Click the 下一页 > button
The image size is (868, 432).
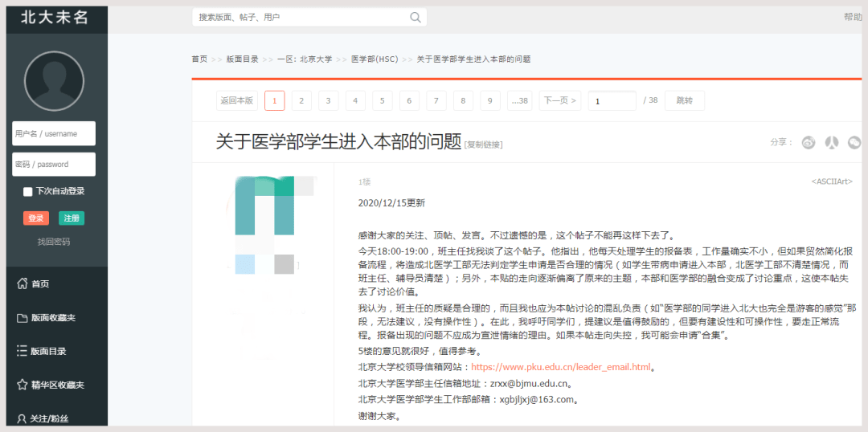tap(560, 100)
